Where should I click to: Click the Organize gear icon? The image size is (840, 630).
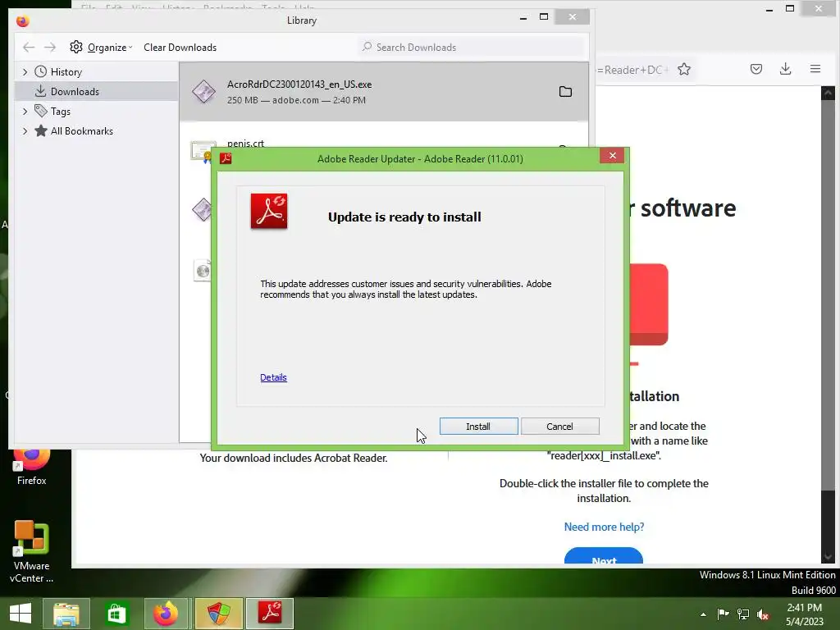pos(76,47)
